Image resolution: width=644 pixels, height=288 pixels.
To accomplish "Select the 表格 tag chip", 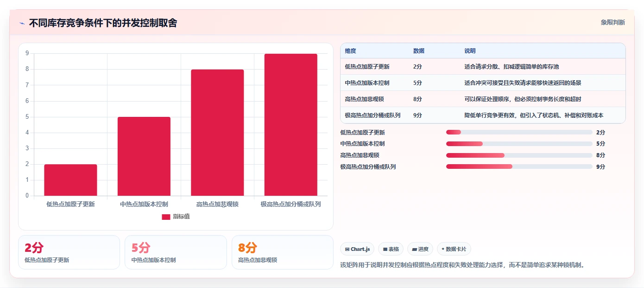I will pyautogui.click(x=391, y=249).
